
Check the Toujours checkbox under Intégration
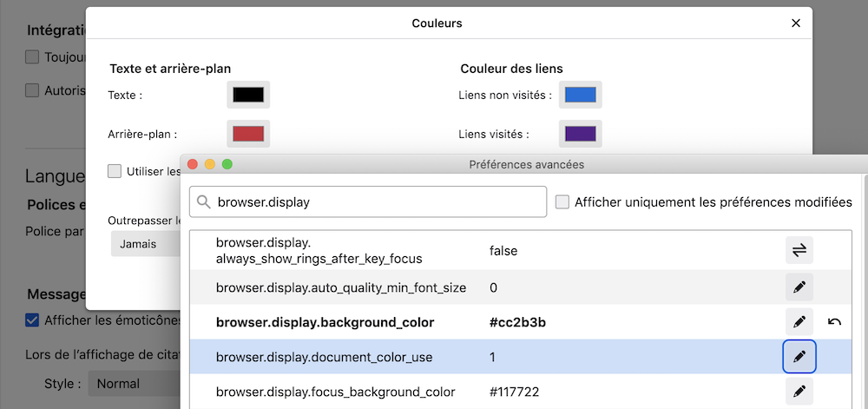pos(32,57)
